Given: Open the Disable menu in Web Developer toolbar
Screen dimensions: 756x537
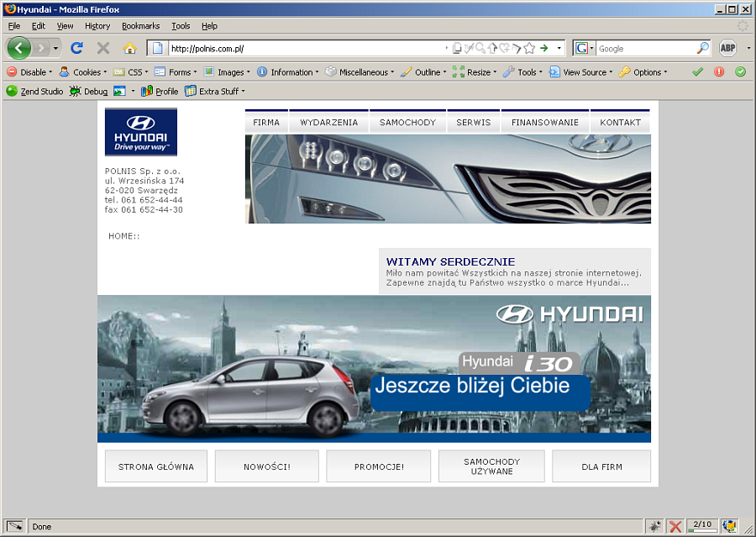Looking at the screenshot, I should pos(29,72).
